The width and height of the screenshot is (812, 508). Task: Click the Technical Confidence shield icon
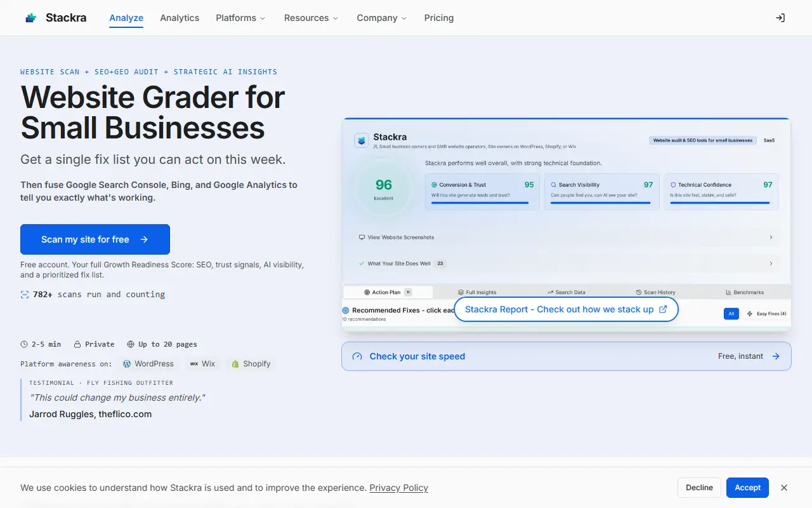click(x=673, y=185)
